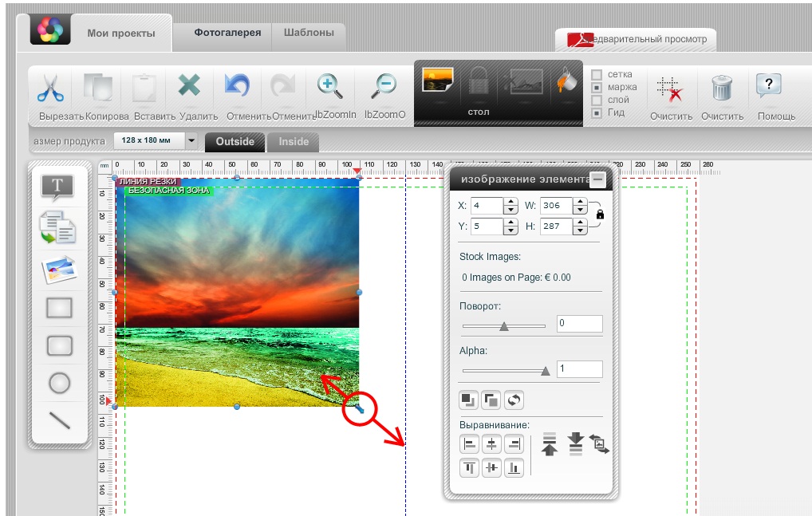This screenshot has width=812, height=516.
Task: Toggle the слой layer checkbox
Action: point(597,100)
